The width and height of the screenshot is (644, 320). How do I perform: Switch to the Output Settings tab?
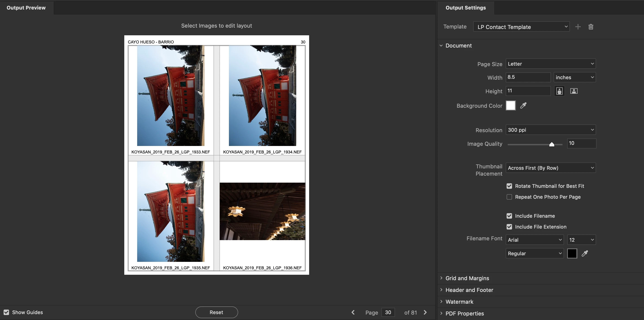tap(465, 8)
